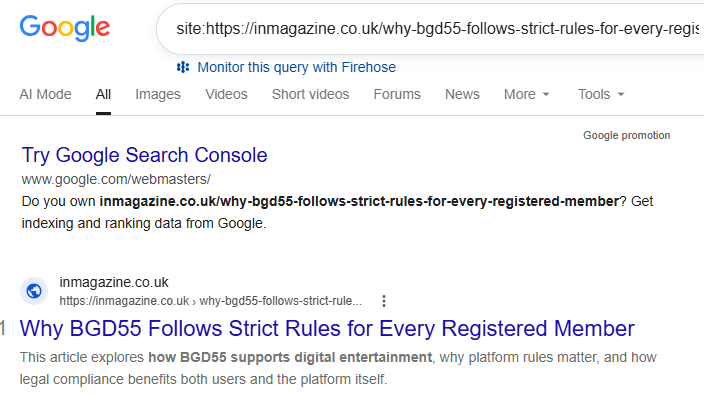Switch to Images tab
704x396 pixels.
tap(158, 94)
